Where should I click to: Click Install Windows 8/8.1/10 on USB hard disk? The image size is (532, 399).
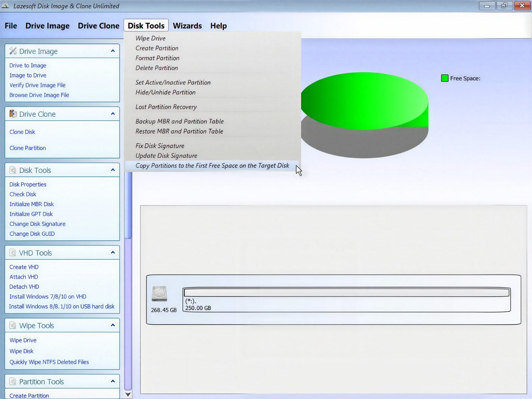62,307
